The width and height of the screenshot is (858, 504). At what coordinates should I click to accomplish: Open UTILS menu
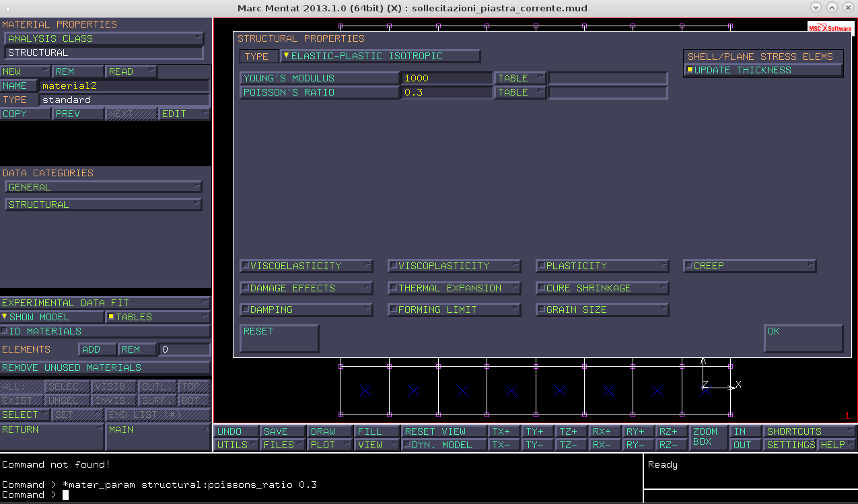coord(236,445)
